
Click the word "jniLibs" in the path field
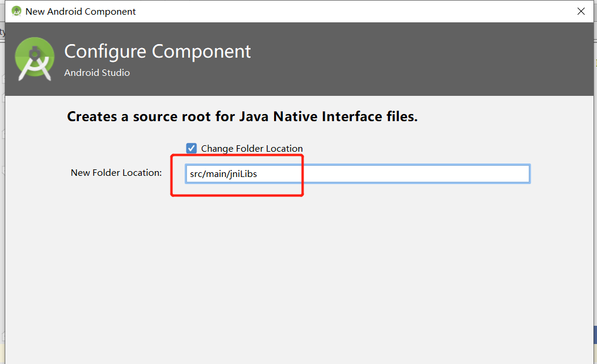coord(242,174)
